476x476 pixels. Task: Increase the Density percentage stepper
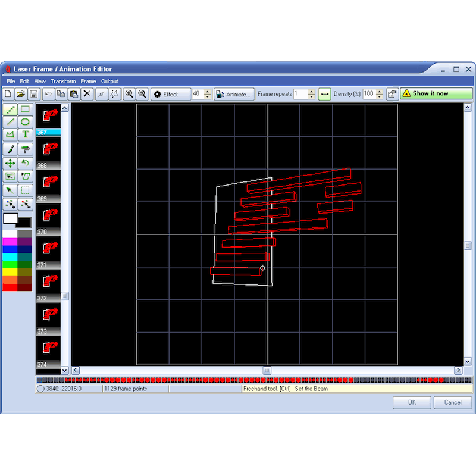(x=379, y=92)
